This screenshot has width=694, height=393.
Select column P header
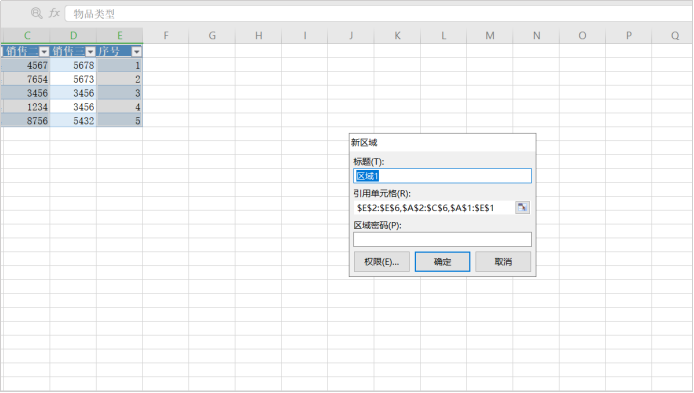coord(629,35)
